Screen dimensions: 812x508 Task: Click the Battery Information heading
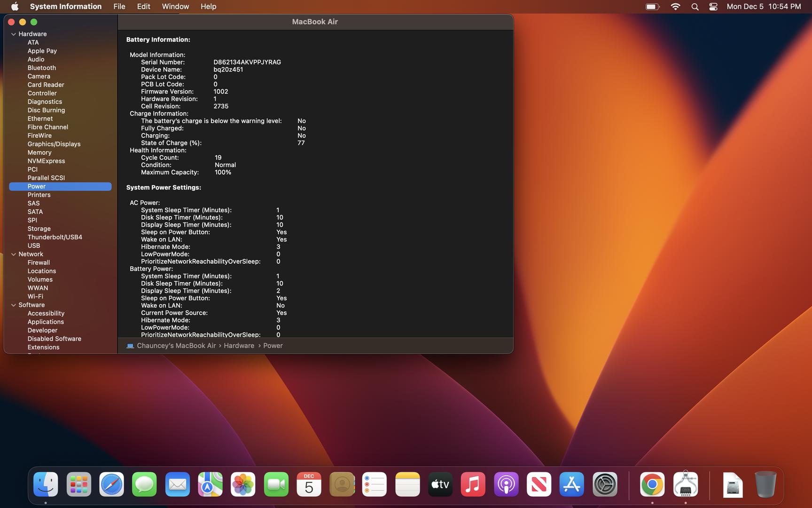pos(158,40)
